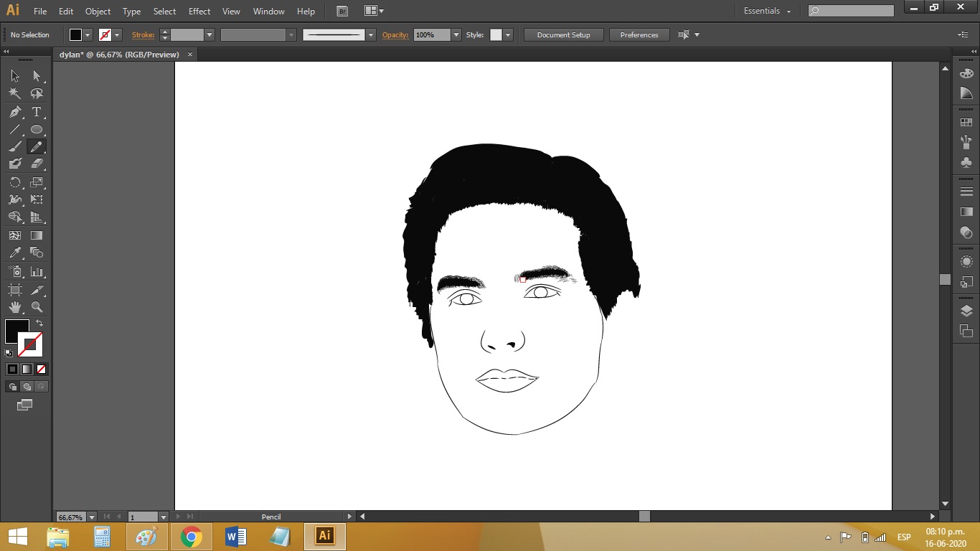This screenshot has height=551, width=980.
Task: Swap fill and stroke colors arrow
Action: coord(39,324)
